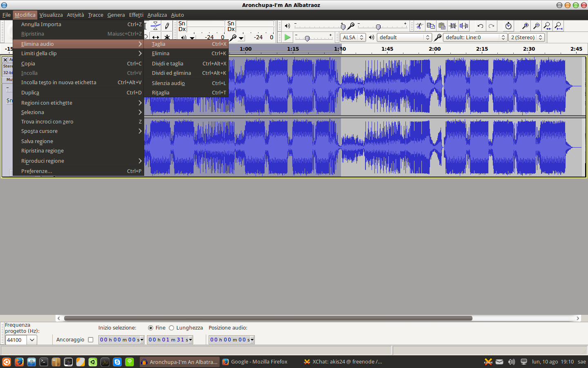The width and height of the screenshot is (588, 368).
Task: Click the system volume tray icon
Action: coord(512,362)
